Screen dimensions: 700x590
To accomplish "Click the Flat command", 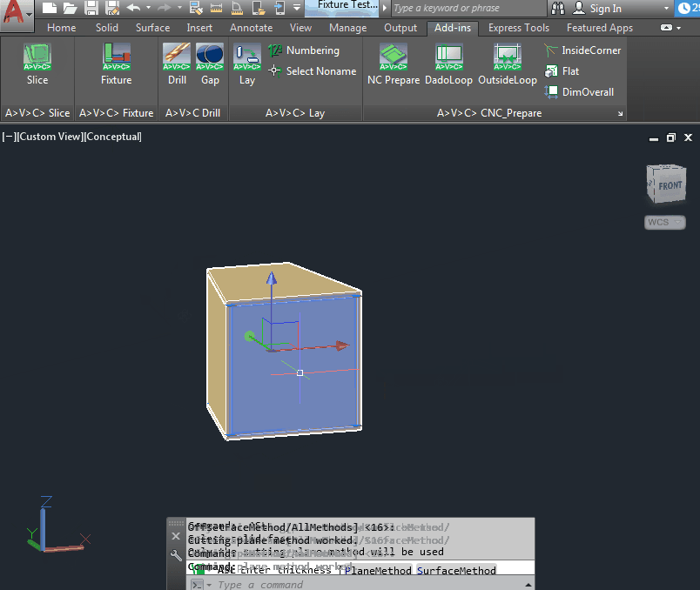I will click(562, 71).
